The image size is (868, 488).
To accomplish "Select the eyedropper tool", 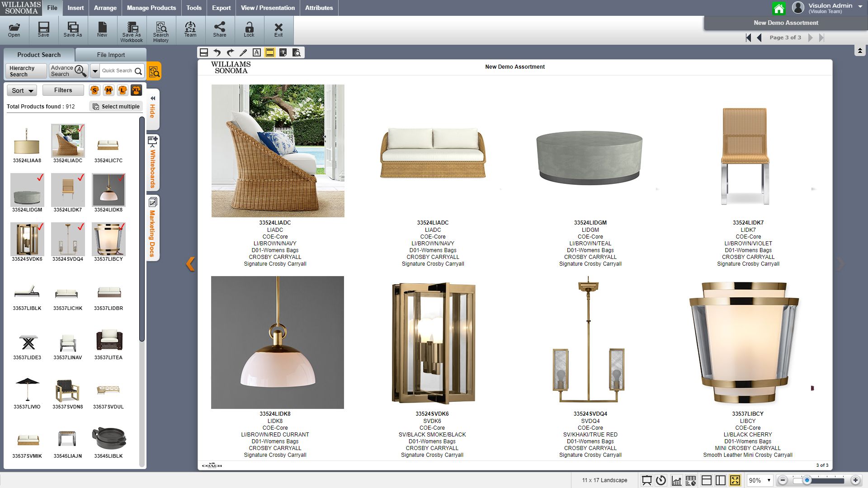I will click(243, 52).
